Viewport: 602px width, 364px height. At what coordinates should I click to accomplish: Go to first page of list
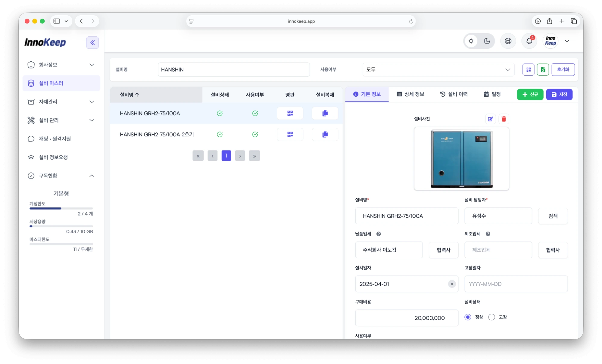pyautogui.click(x=198, y=156)
